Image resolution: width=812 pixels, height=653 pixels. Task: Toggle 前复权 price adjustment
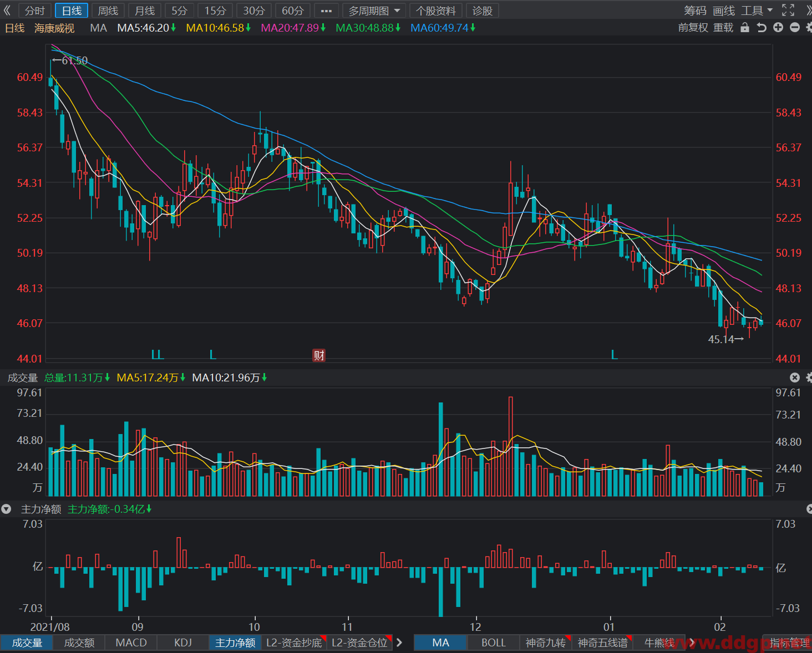pyautogui.click(x=693, y=28)
